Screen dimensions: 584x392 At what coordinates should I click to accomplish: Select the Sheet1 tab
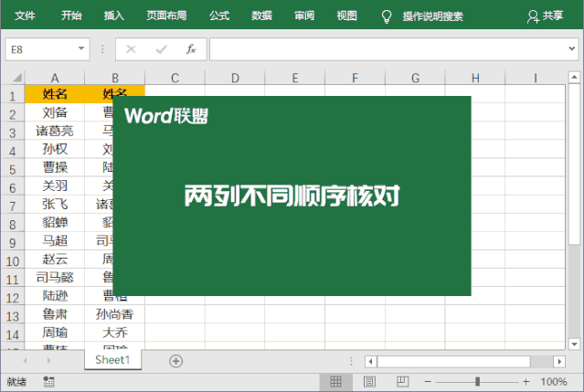pos(112,361)
